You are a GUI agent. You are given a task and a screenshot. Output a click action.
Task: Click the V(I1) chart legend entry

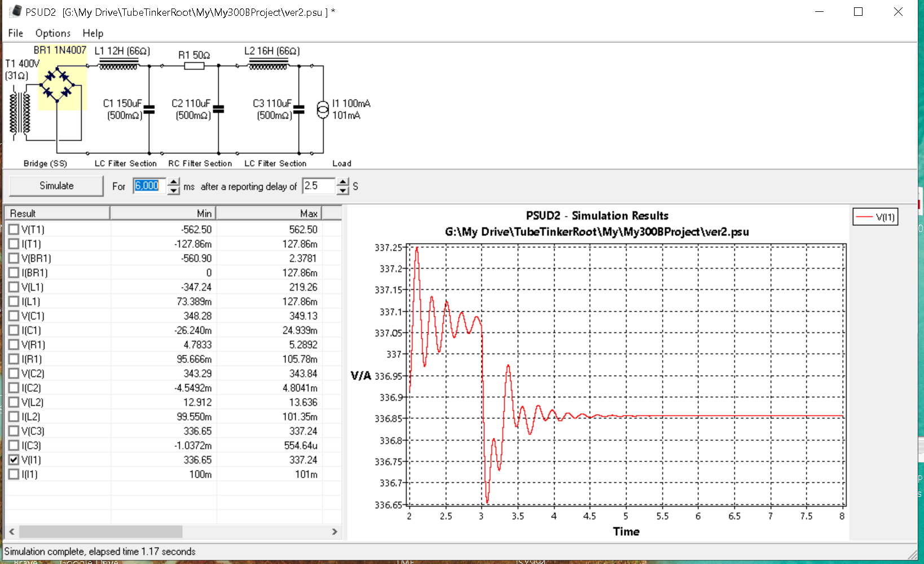tap(875, 217)
